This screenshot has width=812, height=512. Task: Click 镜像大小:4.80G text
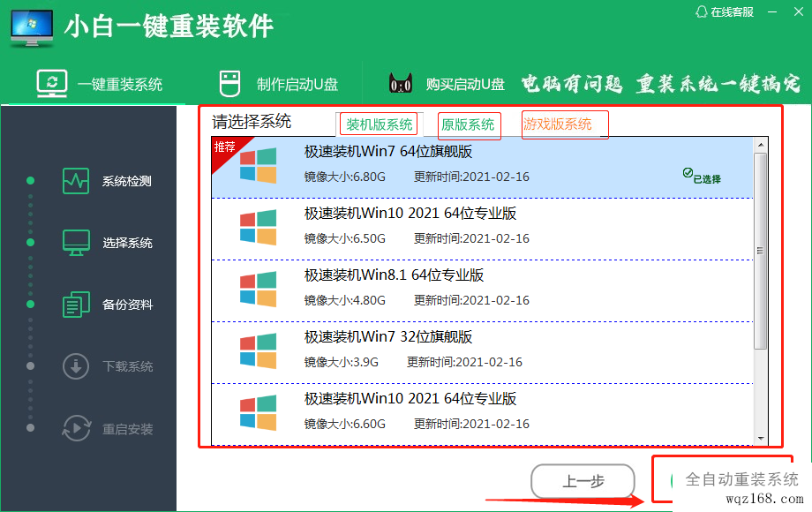tap(345, 301)
